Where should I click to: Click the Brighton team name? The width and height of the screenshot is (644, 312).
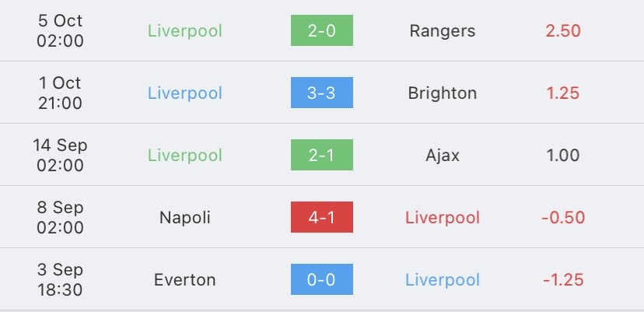pos(443,93)
